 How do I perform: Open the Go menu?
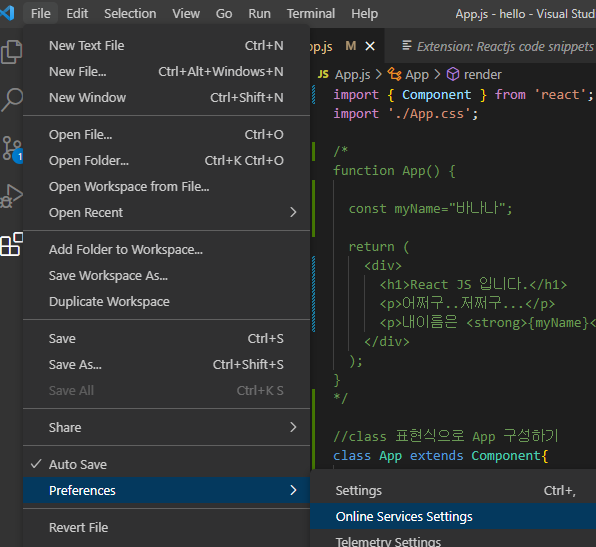(x=224, y=14)
